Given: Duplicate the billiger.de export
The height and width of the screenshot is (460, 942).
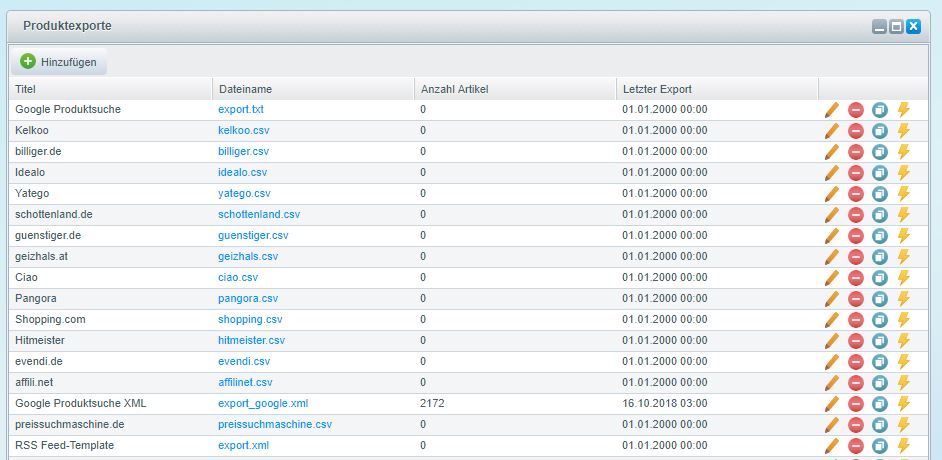Looking at the screenshot, I should 880,152.
